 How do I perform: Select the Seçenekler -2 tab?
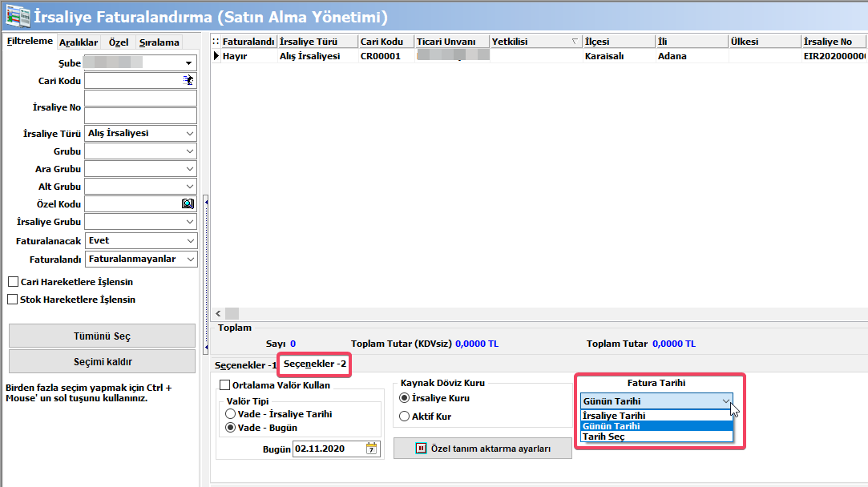(314, 364)
